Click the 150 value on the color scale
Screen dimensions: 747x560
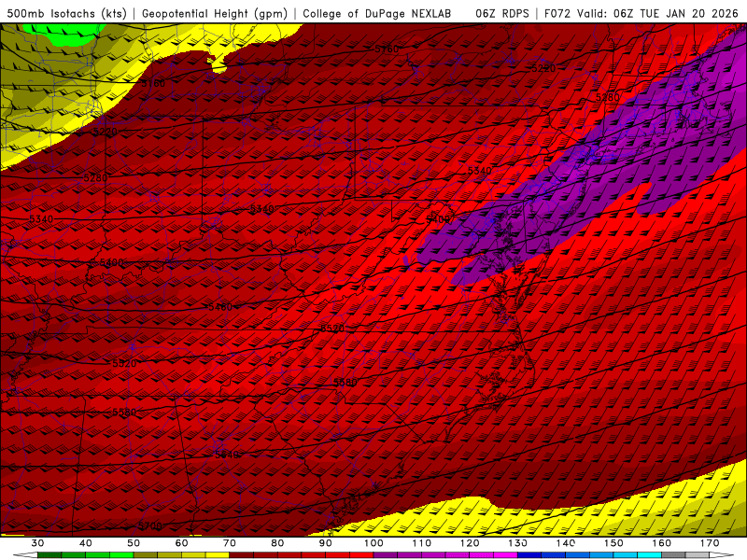click(614, 543)
